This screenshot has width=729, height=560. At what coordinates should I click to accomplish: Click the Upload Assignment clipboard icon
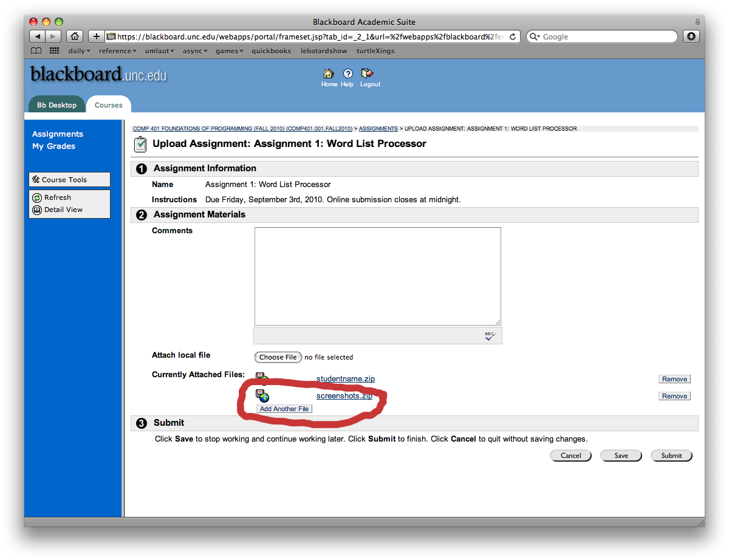click(x=140, y=144)
